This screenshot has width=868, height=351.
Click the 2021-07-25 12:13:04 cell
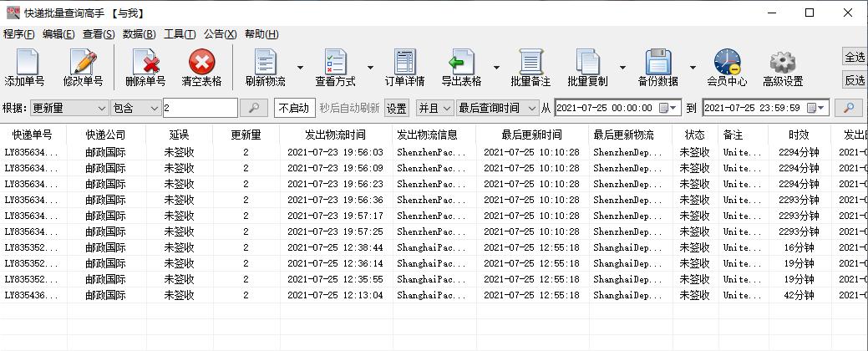click(336, 296)
